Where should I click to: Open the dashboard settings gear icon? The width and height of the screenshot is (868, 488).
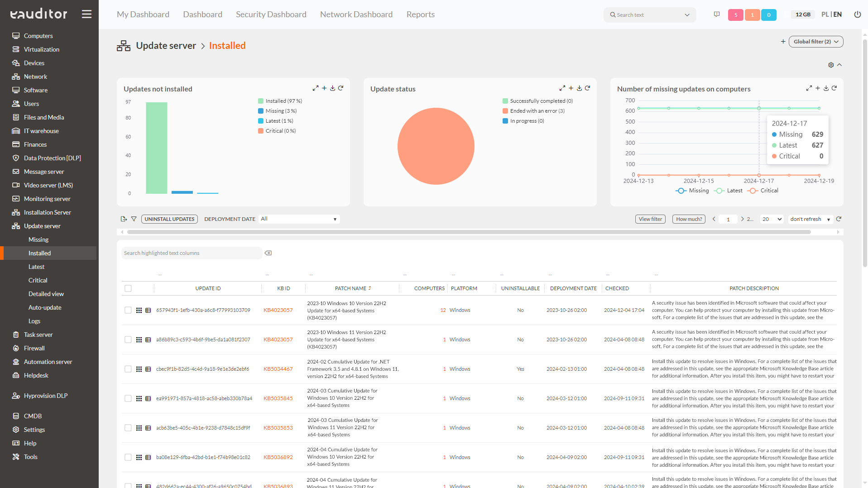(x=831, y=65)
